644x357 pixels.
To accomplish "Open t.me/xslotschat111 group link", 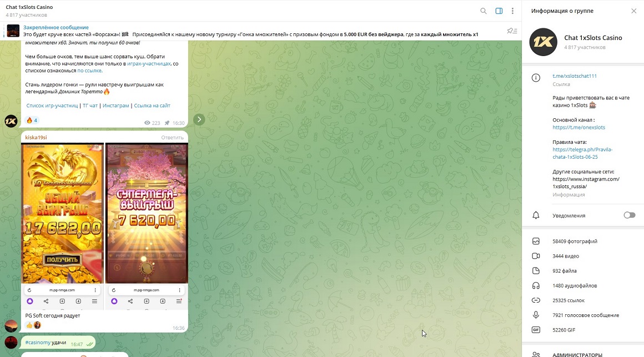I will (575, 76).
